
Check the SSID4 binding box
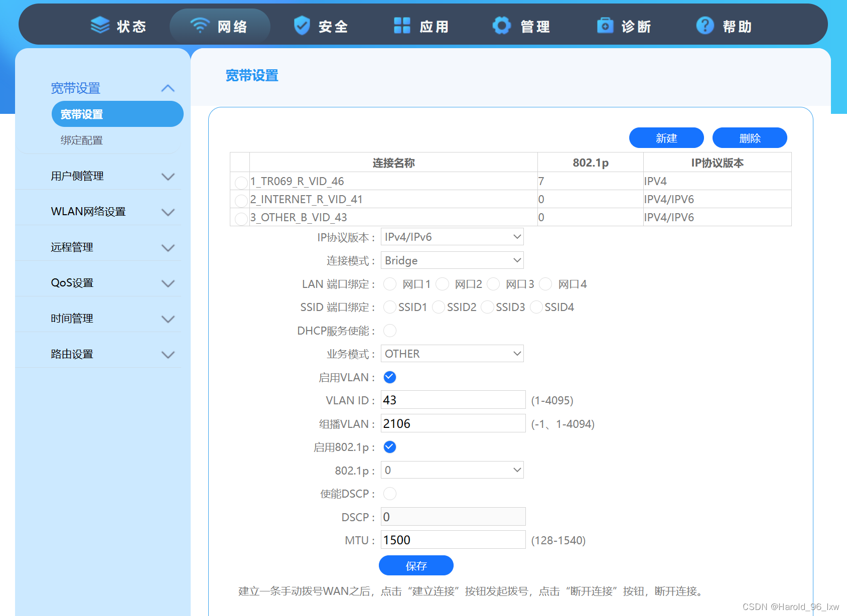pyautogui.click(x=536, y=307)
